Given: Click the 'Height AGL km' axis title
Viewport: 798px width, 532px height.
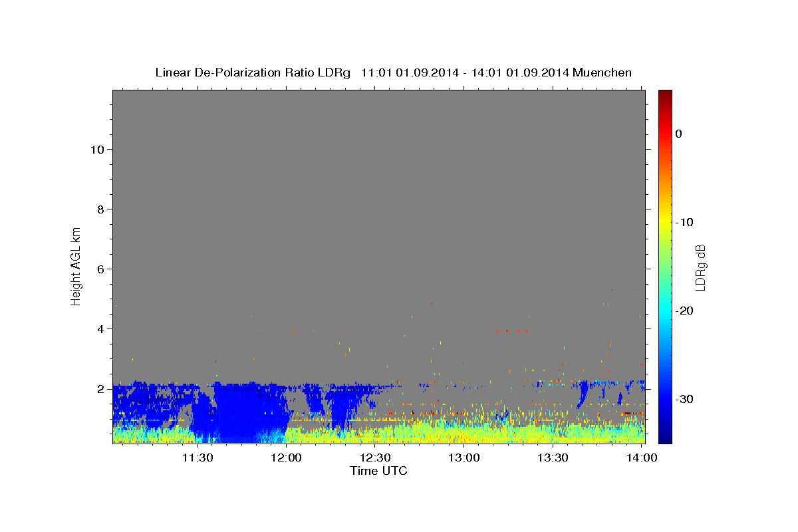Looking at the screenshot, I should point(76,266).
